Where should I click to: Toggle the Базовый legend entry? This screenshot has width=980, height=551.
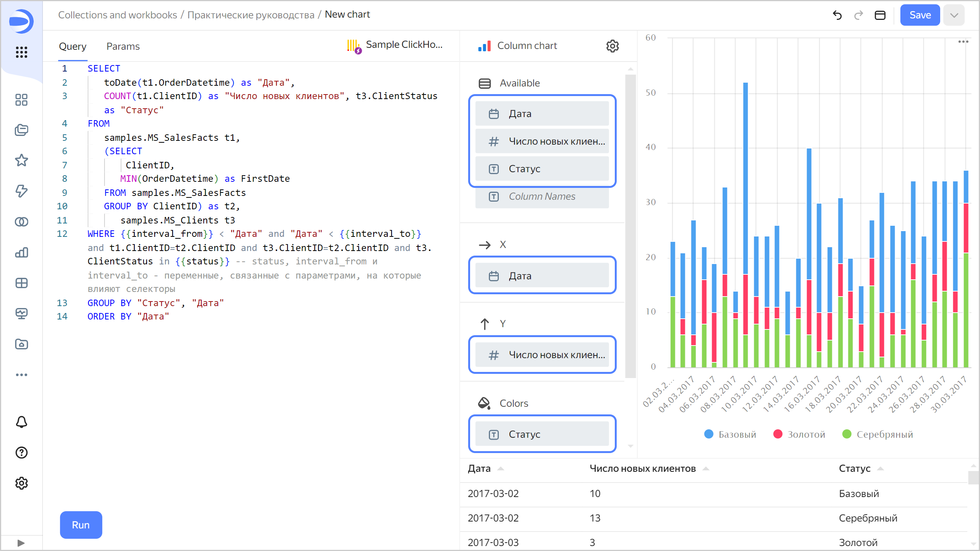[730, 434]
